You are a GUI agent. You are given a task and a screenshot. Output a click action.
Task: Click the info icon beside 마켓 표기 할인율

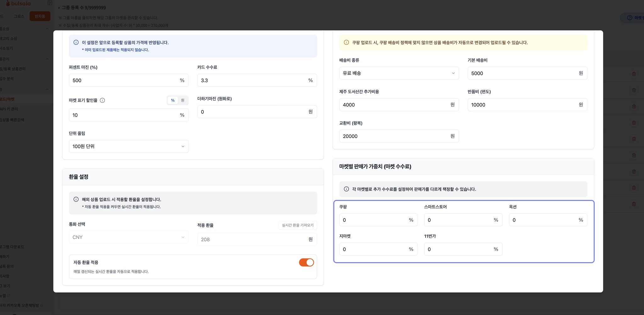click(x=102, y=100)
